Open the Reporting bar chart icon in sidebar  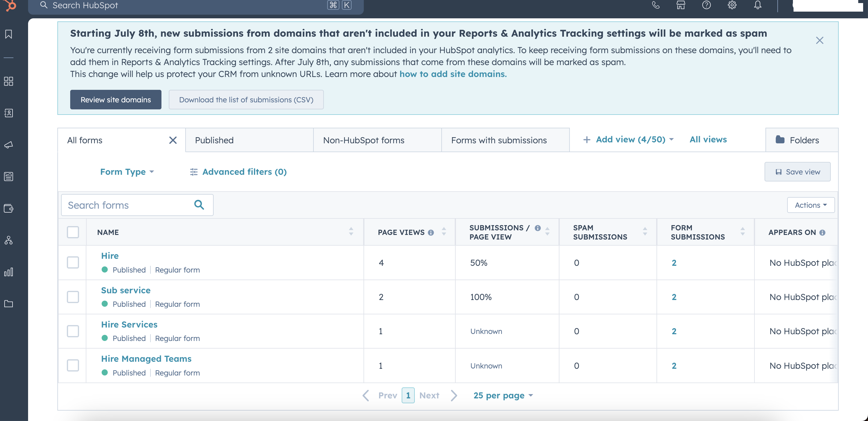click(x=9, y=272)
